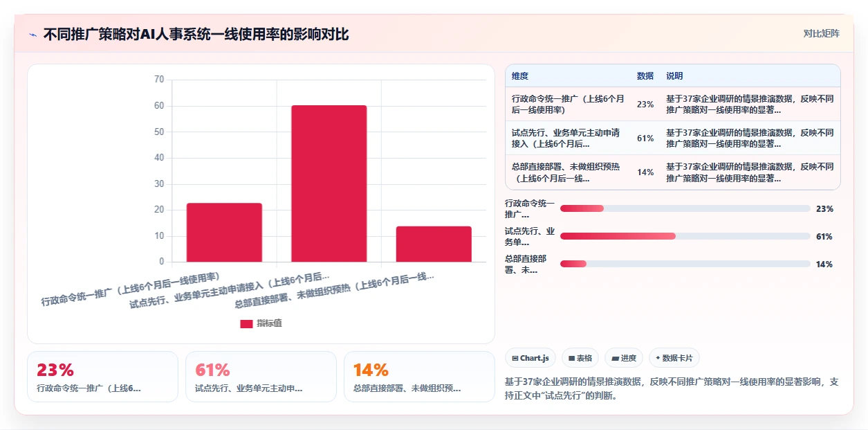The height and width of the screenshot is (430, 868).
Task: Select the Chart.js tag
Action: [x=530, y=358]
